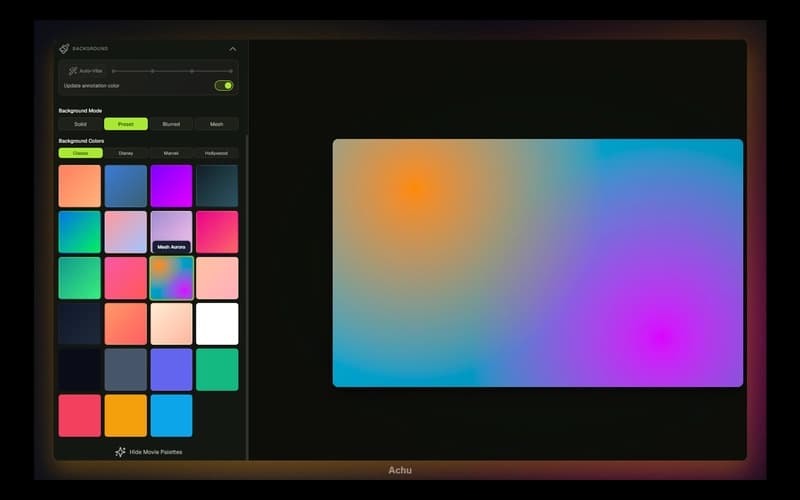Click the Background section paint icon
The width and height of the screenshot is (800, 500).
tap(64, 48)
